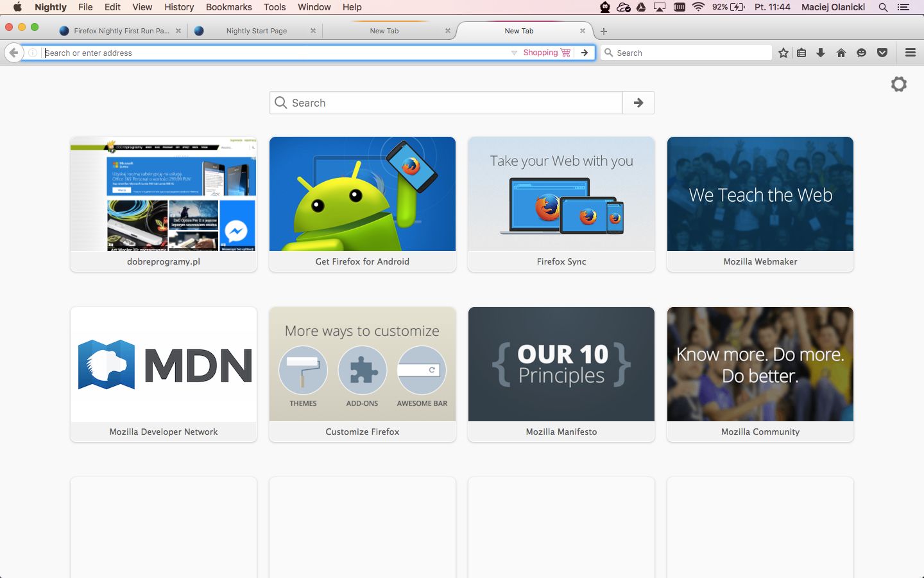Image resolution: width=924 pixels, height=578 pixels.
Task: Go to the Home page icon
Action: coord(841,53)
